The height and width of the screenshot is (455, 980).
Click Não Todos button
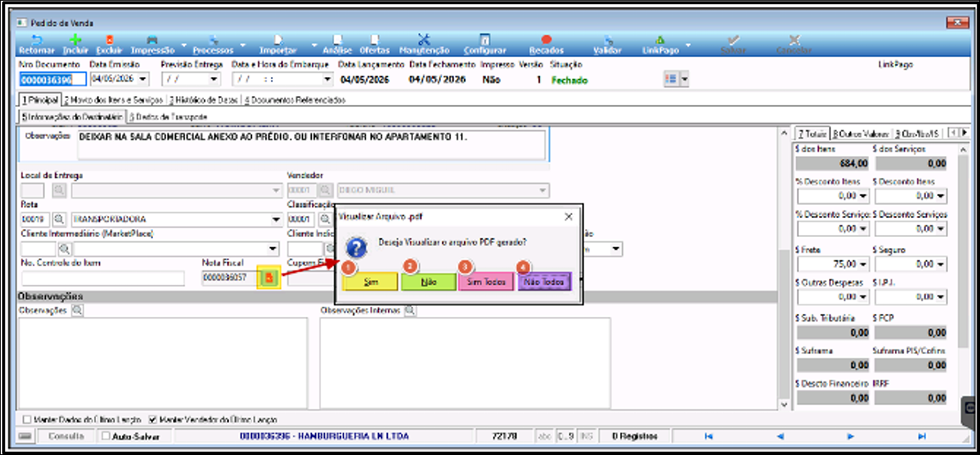(544, 281)
